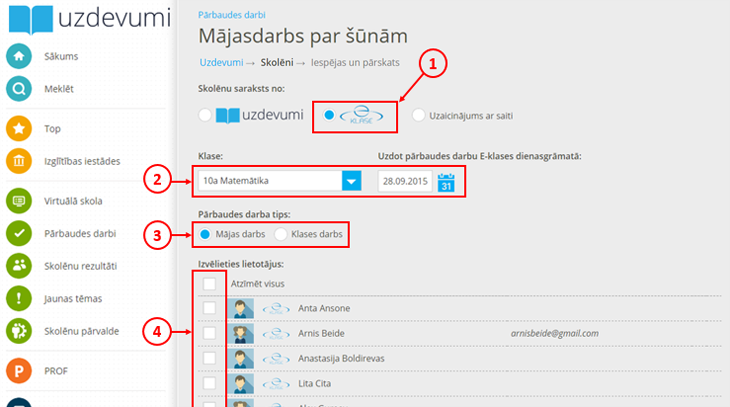The height and width of the screenshot is (407, 730).
Task: Open the Meklēt search icon
Action: [x=18, y=89]
